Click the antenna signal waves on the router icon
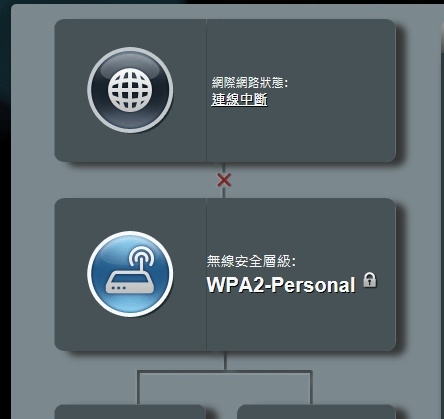This screenshot has width=444, height=419. [142, 255]
